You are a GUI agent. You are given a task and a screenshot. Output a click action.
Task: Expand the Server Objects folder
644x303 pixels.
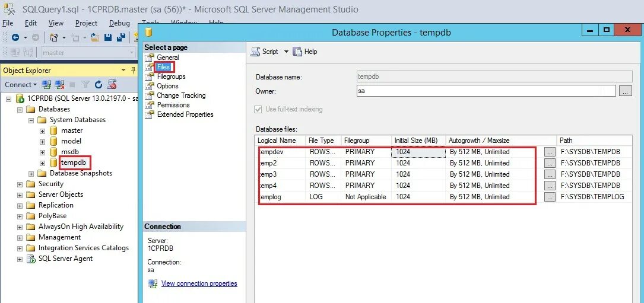point(20,195)
